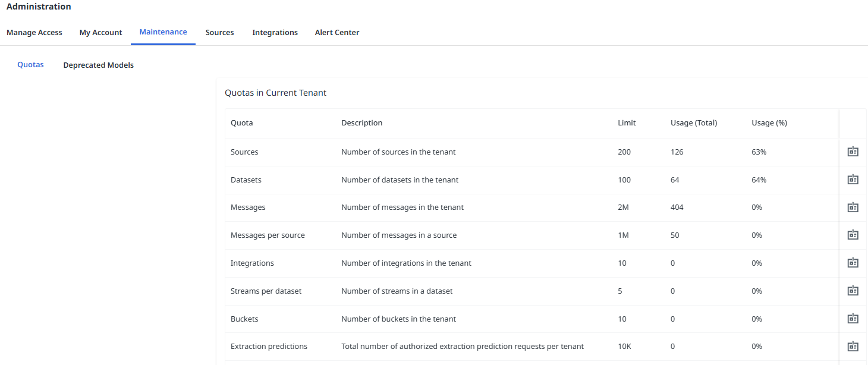Image resolution: width=868 pixels, height=365 pixels.
Task: Click the Quota column header
Action: (x=241, y=123)
